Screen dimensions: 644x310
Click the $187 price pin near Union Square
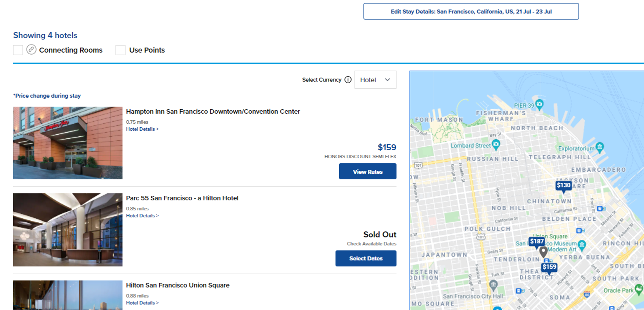pos(536,241)
